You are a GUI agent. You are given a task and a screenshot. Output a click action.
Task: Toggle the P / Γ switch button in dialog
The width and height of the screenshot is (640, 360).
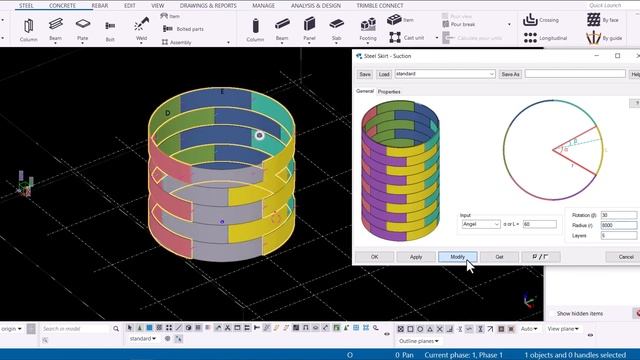coord(540,257)
